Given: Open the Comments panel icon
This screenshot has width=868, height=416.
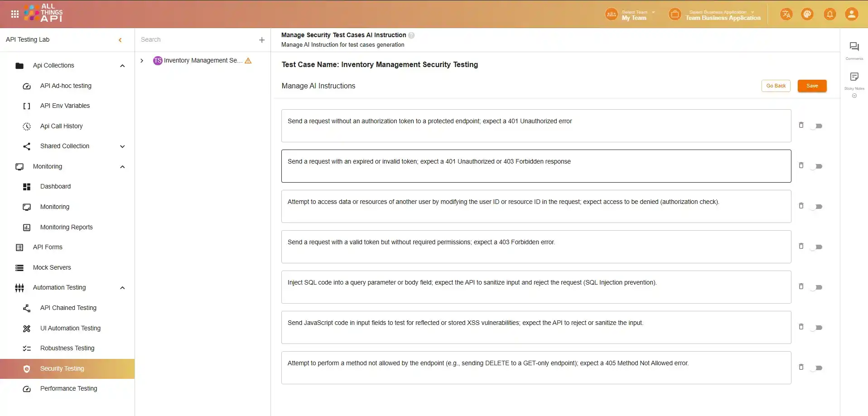Looking at the screenshot, I should [x=854, y=47].
